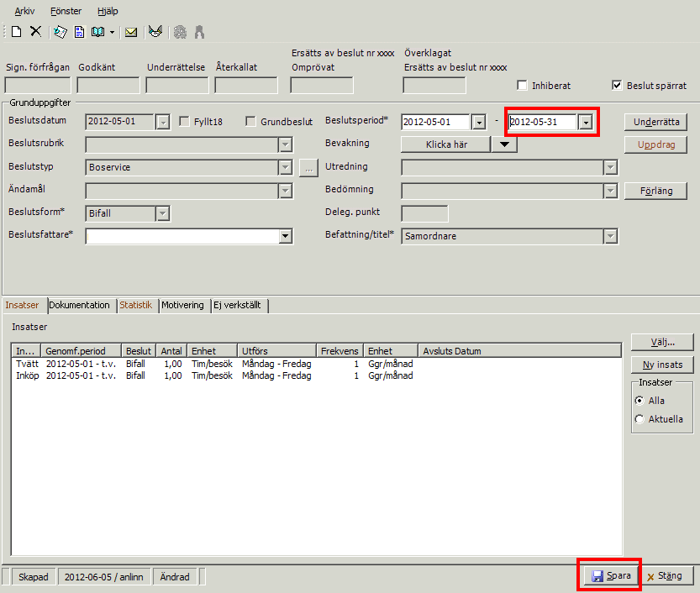Click the Antal column header
The width and height of the screenshot is (700, 593).
(171, 351)
